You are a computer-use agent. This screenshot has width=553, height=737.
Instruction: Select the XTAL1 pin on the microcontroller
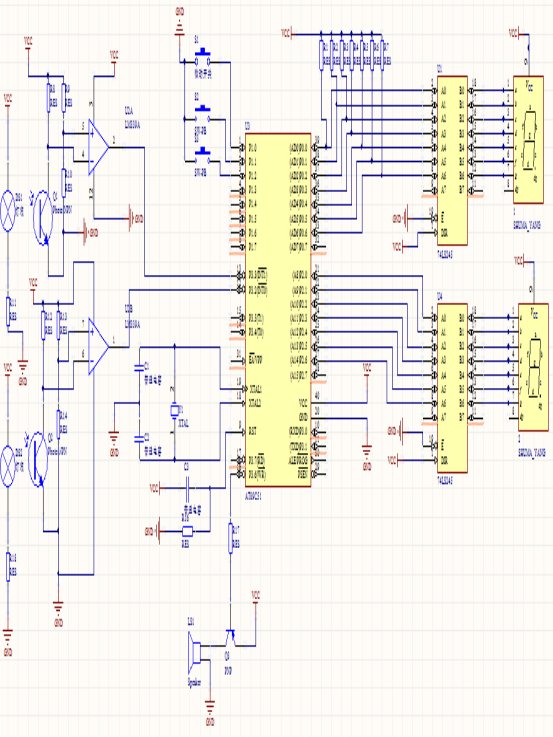[255, 389]
